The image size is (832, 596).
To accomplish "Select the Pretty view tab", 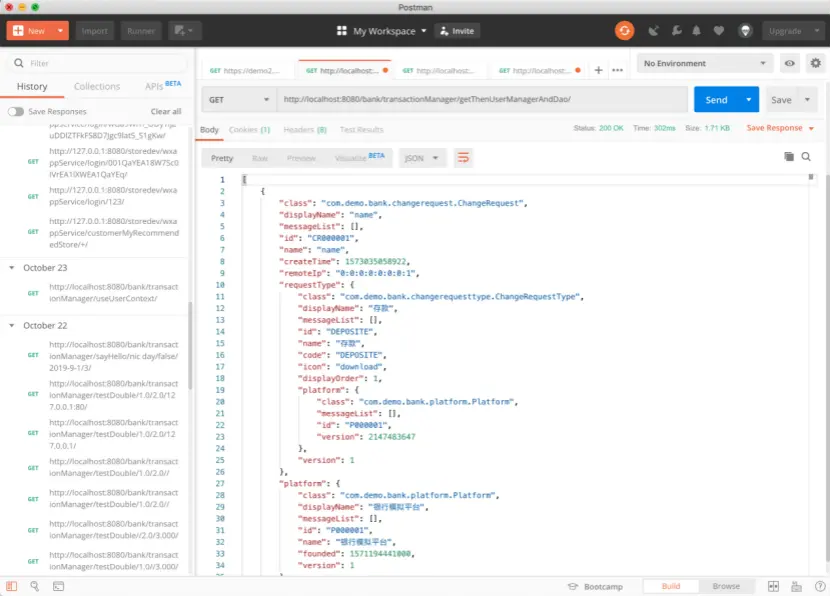I will [222, 158].
